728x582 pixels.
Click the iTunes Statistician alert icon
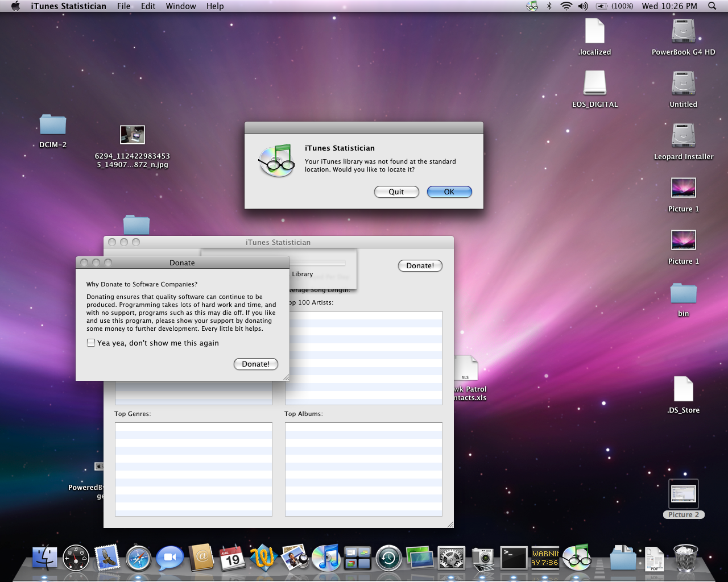277,161
